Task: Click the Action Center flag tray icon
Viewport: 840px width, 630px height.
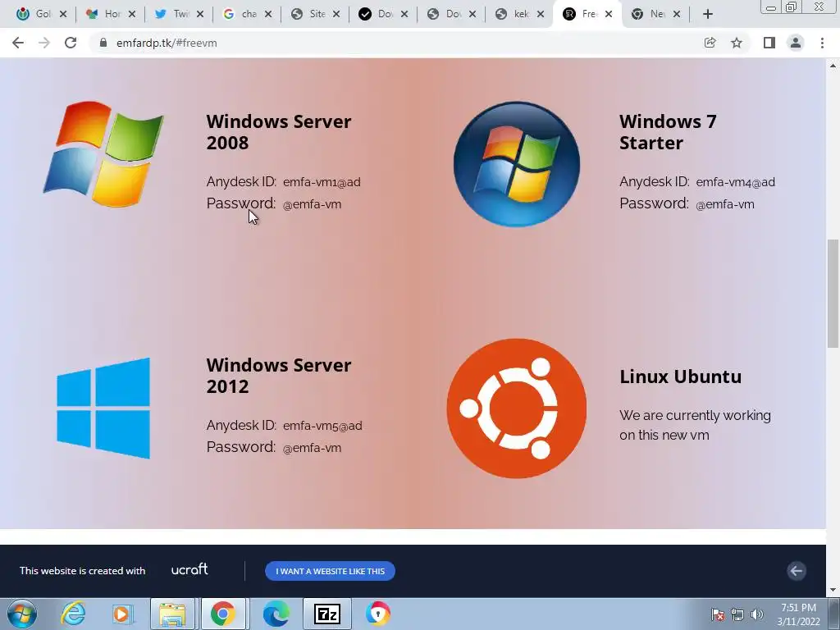Action: coord(718,614)
